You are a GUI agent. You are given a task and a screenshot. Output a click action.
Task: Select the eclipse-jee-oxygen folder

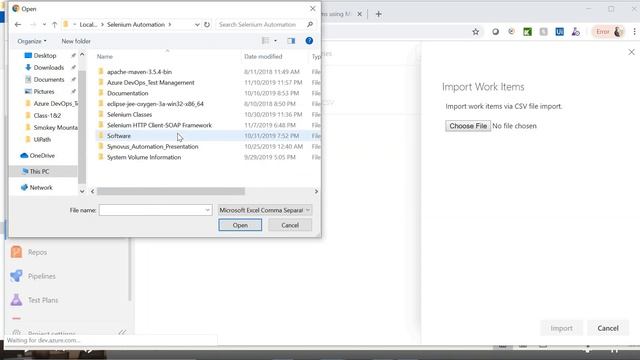click(155, 104)
